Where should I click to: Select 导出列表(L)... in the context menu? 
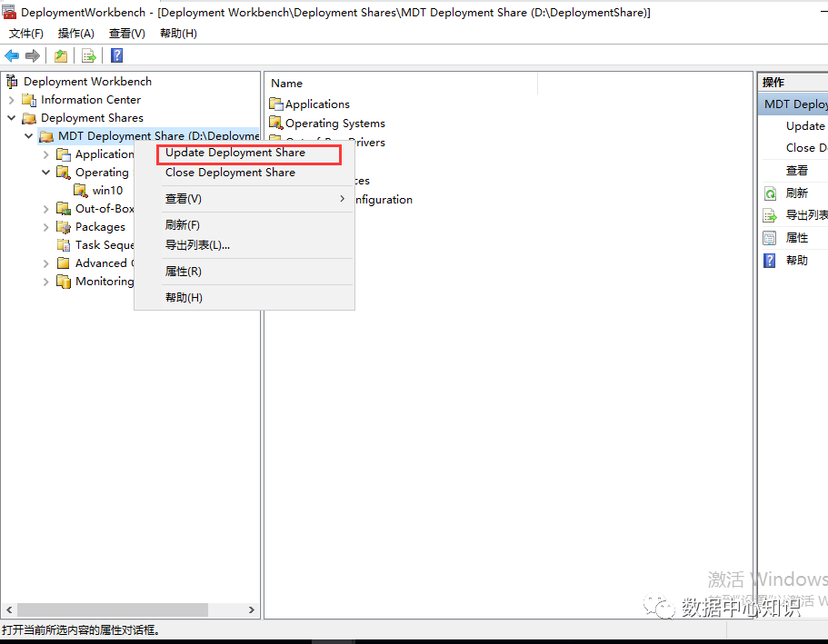pyautogui.click(x=244, y=245)
